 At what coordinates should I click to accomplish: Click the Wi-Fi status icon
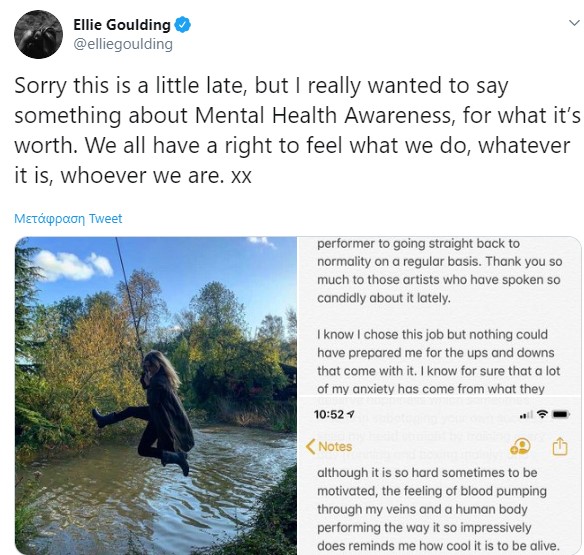(543, 414)
